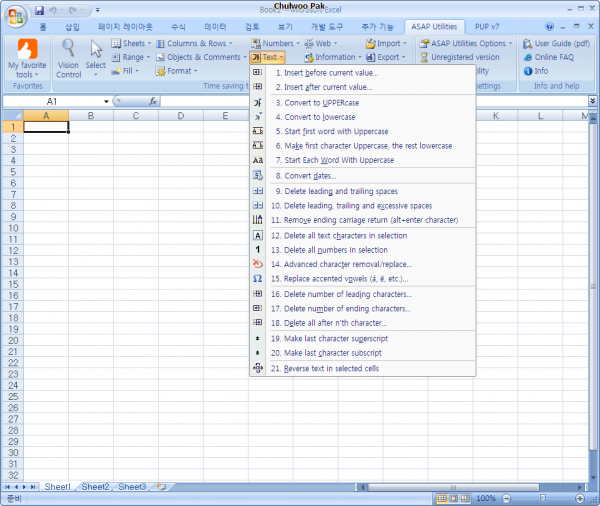Click the Convert dates icon
This screenshot has width=600, height=506.
[258, 176]
